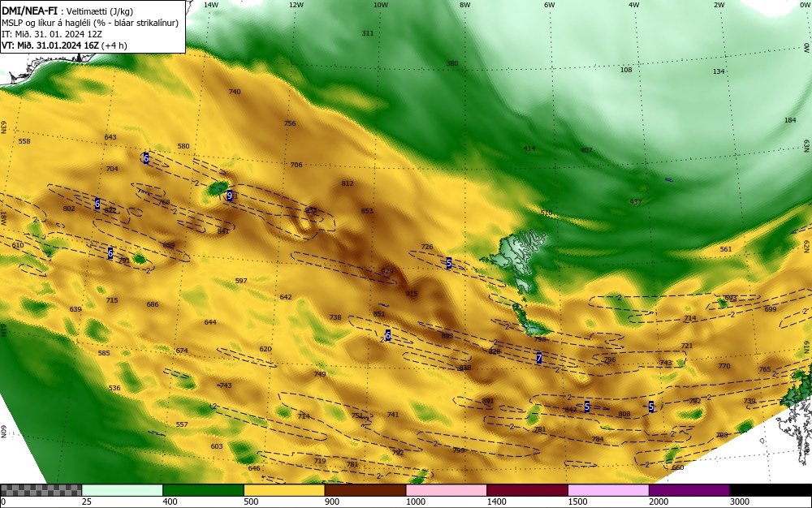Click the legend tick label "900"
The width and height of the screenshot is (812, 508).
point(332,502)
